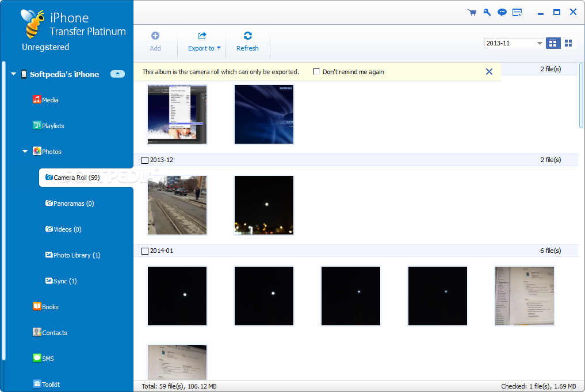Click the Videos camera icon
The image size is (585, 392).
(x=49, y=229)
